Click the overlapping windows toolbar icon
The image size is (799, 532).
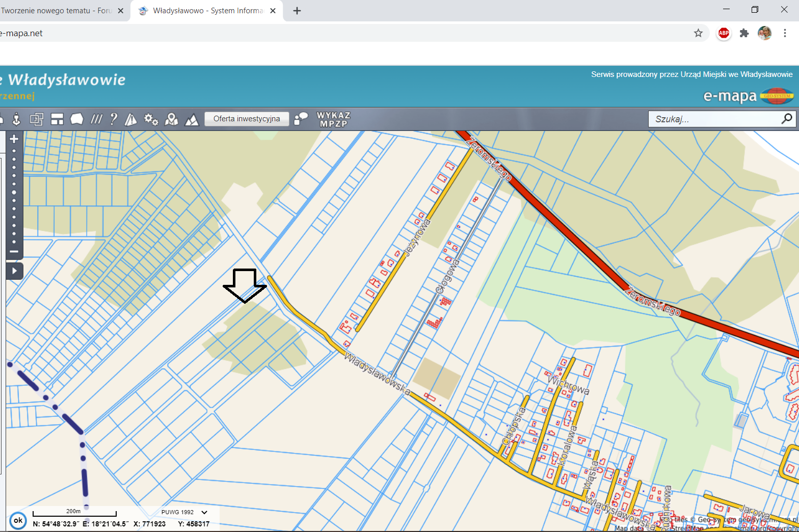tap(36, 119)
